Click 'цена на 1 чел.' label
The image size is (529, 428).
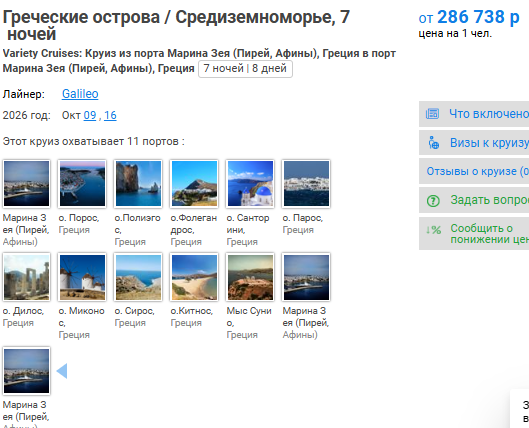[x=455, y=33]
